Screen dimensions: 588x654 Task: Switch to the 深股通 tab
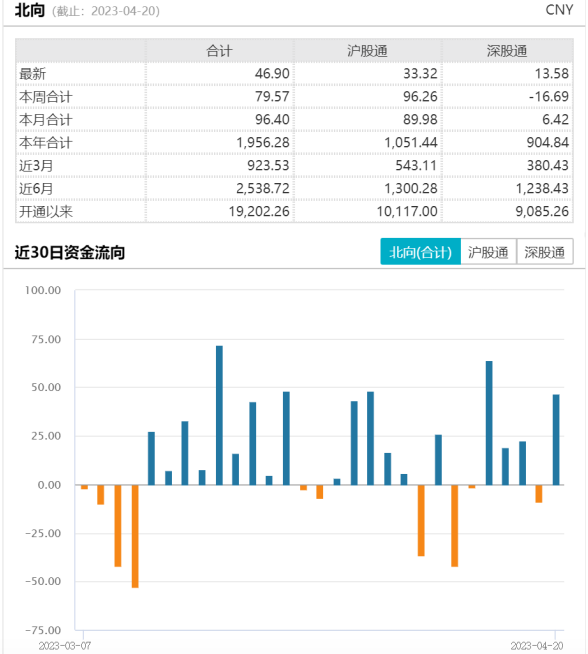pyautogui.click(x=545, y=252)
